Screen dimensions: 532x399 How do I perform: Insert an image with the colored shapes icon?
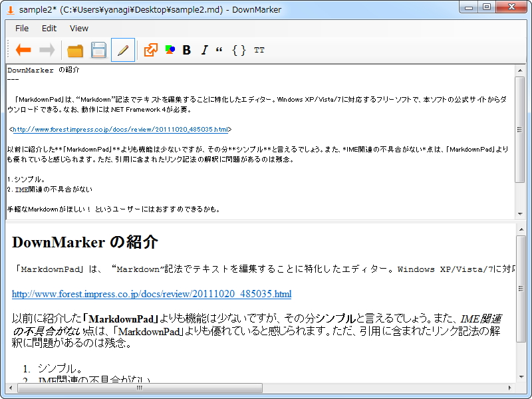pos(170,49)
